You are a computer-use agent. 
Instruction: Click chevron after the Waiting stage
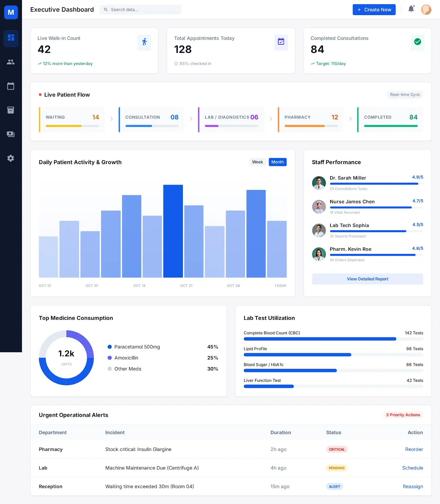tap(111, 119)
